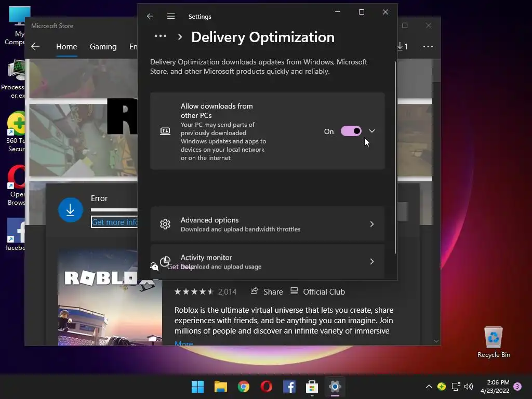This screenshot has height=399, width=532.
Task: Click the Roblox star rating
Action: 194,292
